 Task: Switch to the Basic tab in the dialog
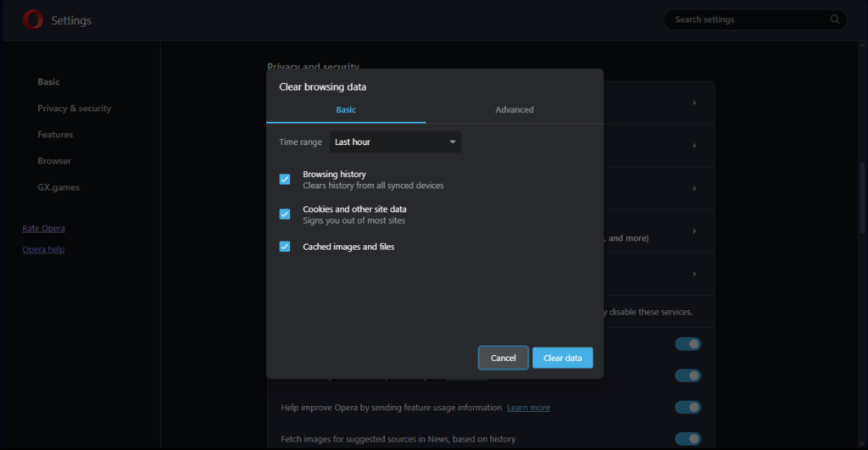[x=346, y=109]
